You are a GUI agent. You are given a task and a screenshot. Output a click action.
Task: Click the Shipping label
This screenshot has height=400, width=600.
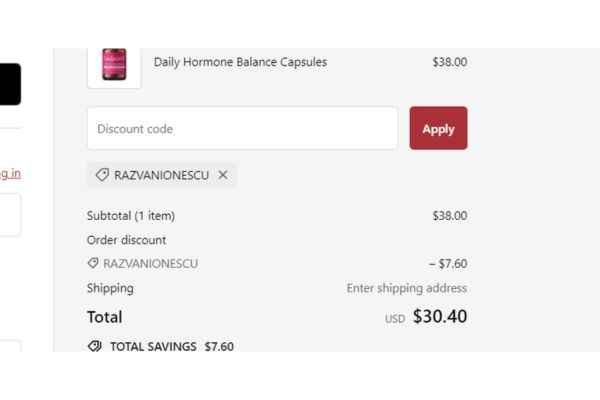[x=110, y=288]
